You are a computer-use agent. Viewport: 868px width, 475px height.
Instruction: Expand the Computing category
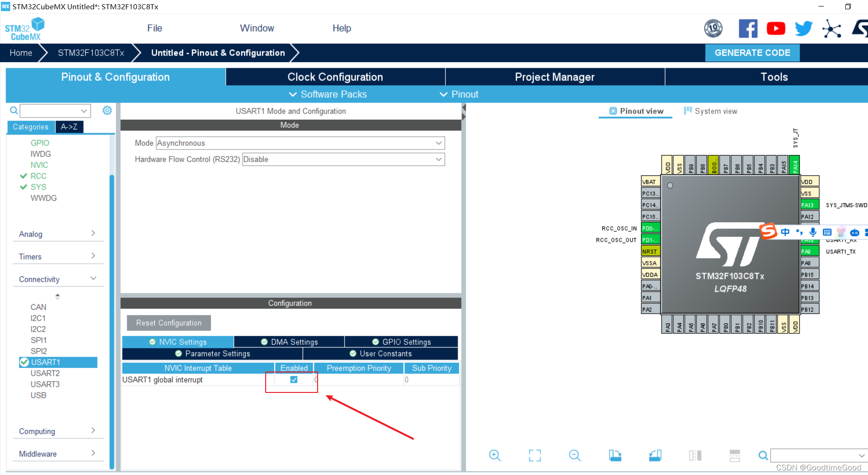57,431
